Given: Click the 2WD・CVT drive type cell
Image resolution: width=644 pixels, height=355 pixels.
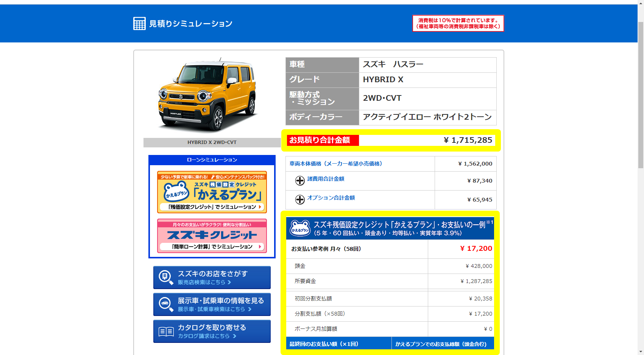Looking at the screenshot, I should point(427,99).
